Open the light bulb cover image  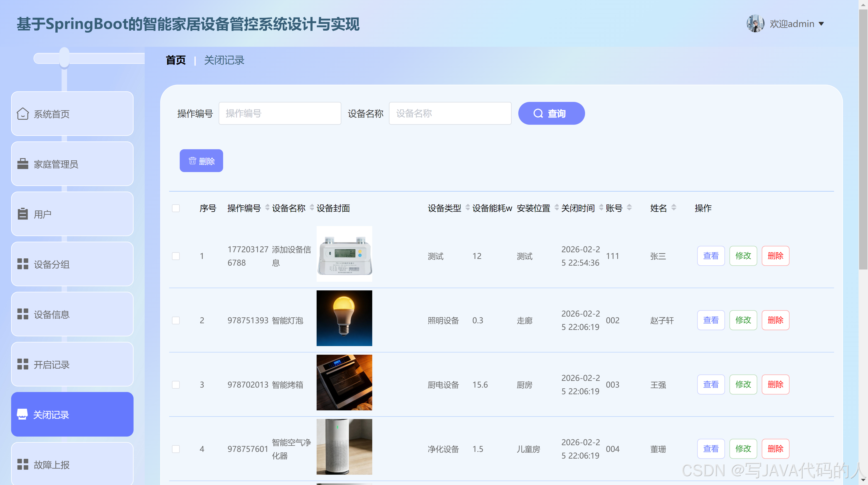coord(344,318)
